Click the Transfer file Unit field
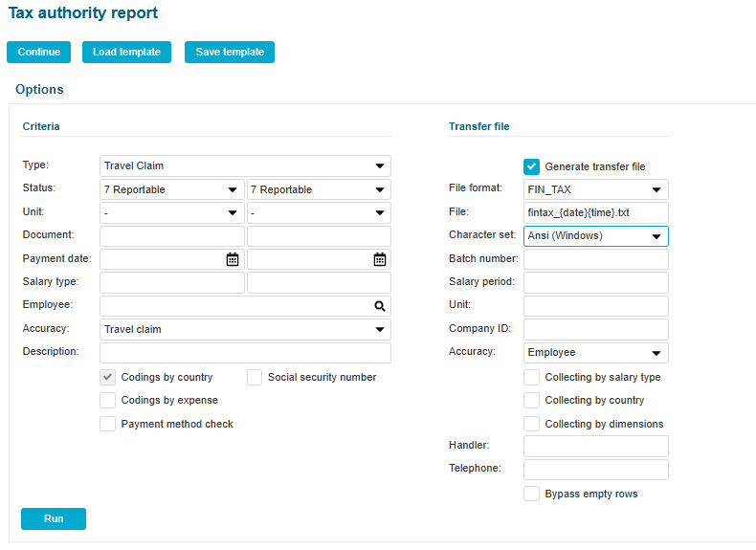 tap(596, 306)
